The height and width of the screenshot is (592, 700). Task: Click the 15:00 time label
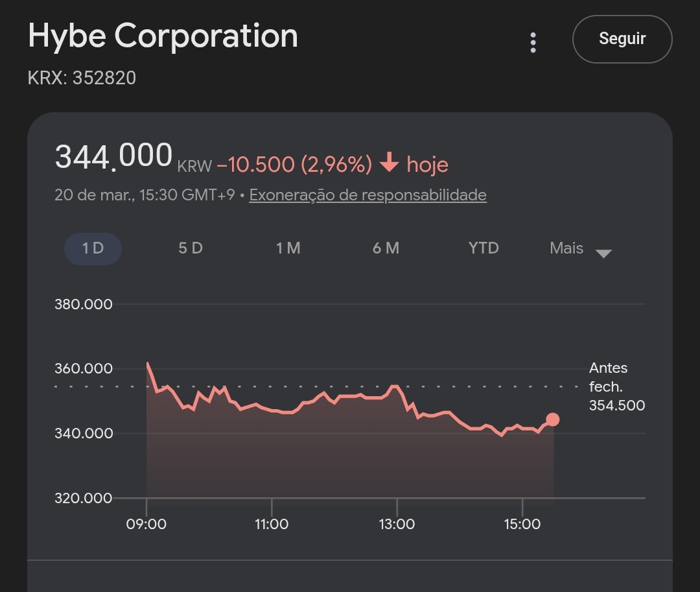[522, 524]
